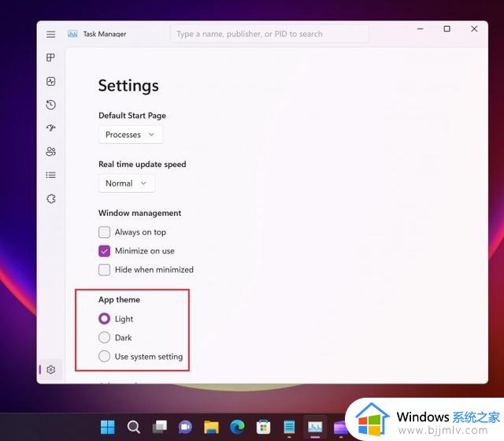Screen dimensions: 504x441
Task: Open Notepad from the taskbar
Action: point(289,427)
